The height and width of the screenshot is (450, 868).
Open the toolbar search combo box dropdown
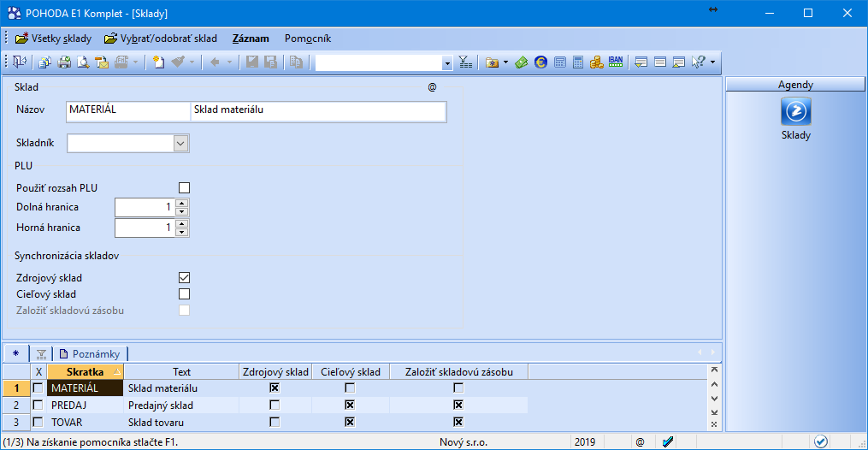tap(447, 62)
